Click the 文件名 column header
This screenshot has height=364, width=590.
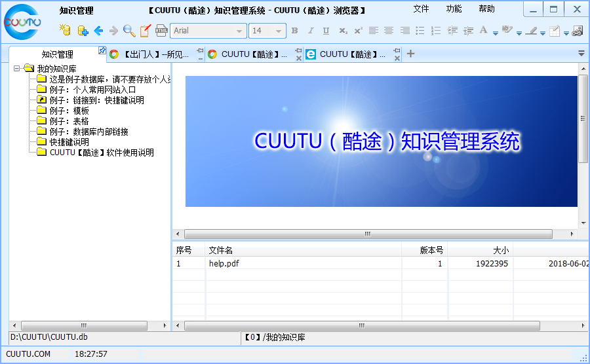303,250
